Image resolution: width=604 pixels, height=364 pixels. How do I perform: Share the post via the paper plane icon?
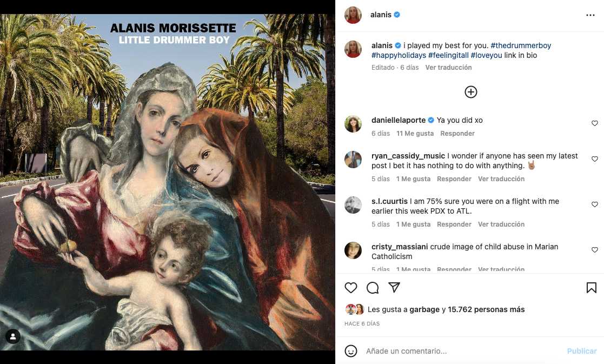394,288
